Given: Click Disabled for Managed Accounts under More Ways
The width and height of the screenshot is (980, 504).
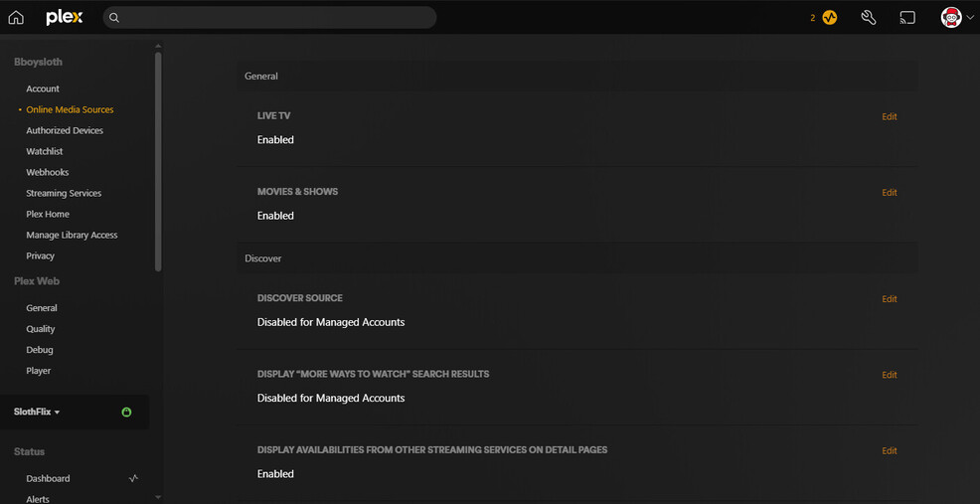Looking at the screenshot, I should pyautogui.click(x=331, y=399).
